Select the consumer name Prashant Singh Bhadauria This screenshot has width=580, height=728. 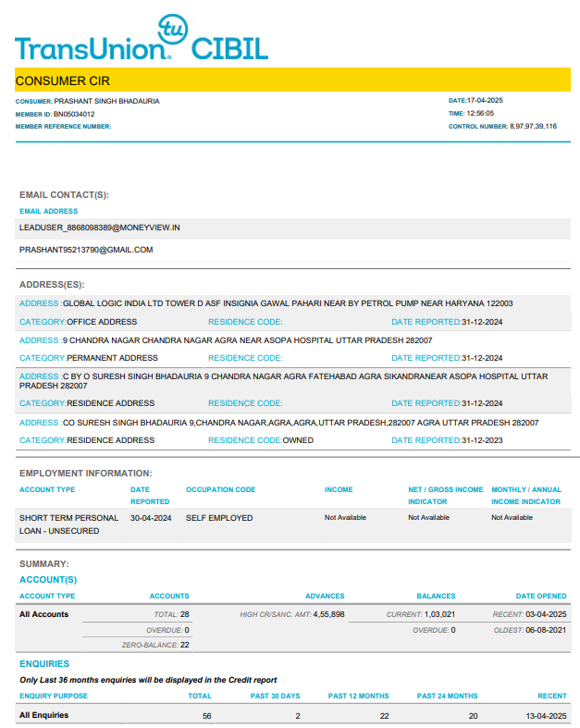point(106,101)
